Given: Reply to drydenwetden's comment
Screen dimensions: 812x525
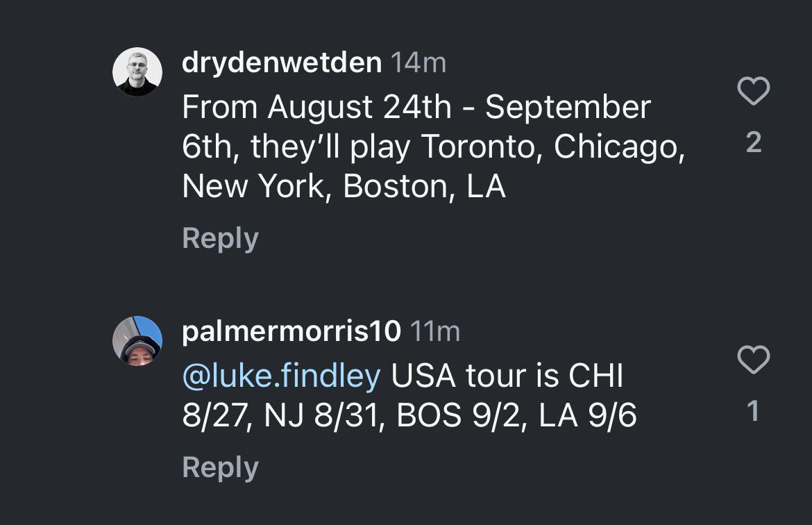Looking at the screenshot, I should click(x=219, y=238).
